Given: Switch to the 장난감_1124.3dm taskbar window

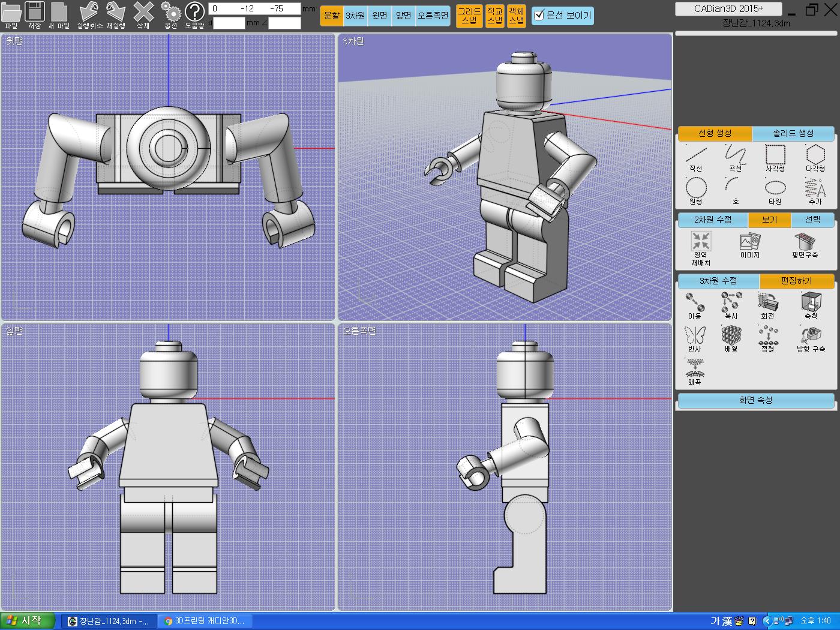Looking at the screenshot, I should 109,621.
